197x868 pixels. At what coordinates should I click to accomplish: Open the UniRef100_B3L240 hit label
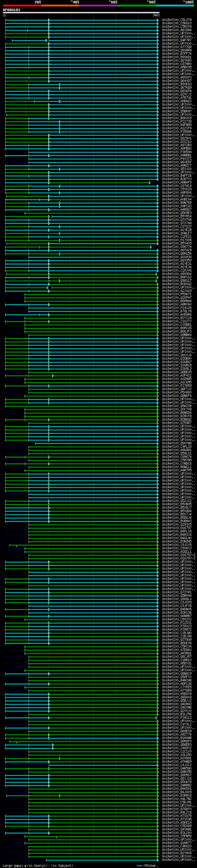(176, 833)
